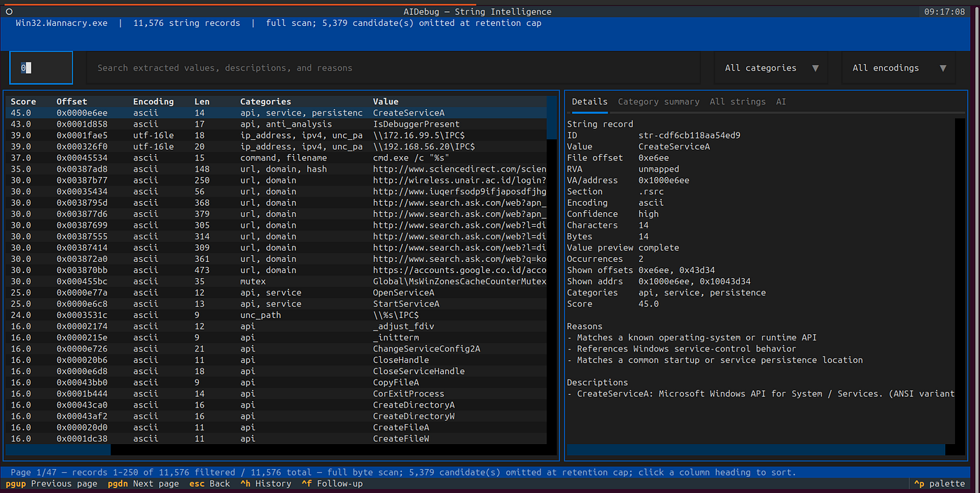The width and height of the screenshot is (980, 493).
Task: Open the ^p palette
Action: pos(939,483)
